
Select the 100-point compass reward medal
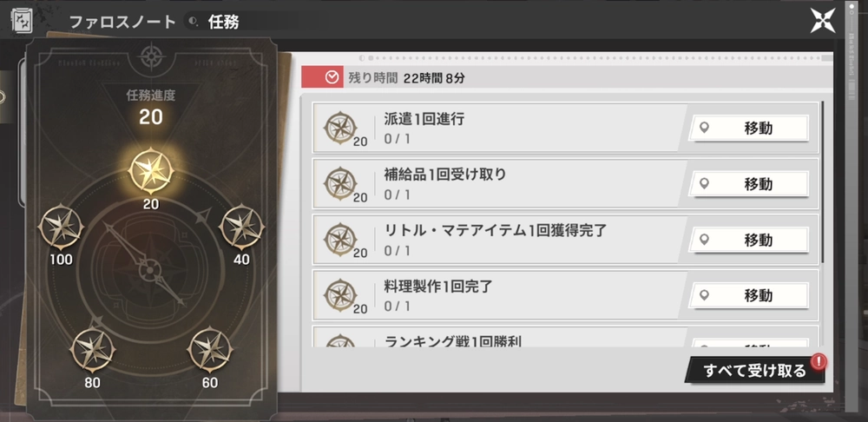[62, 225]
